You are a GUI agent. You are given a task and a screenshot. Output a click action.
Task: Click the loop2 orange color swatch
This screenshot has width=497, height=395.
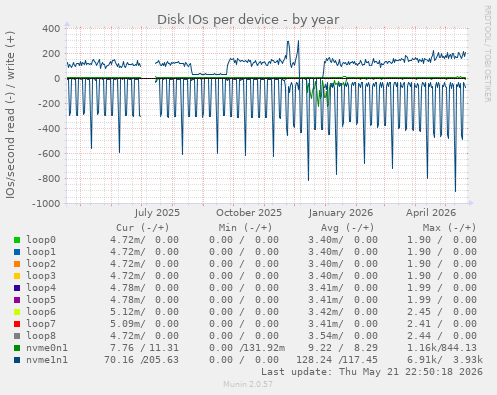click(17, 264)
